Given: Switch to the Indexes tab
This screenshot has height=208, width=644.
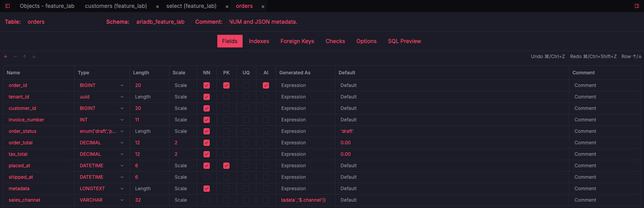Looking at the screenshot, I should click(x=259, y=41).
